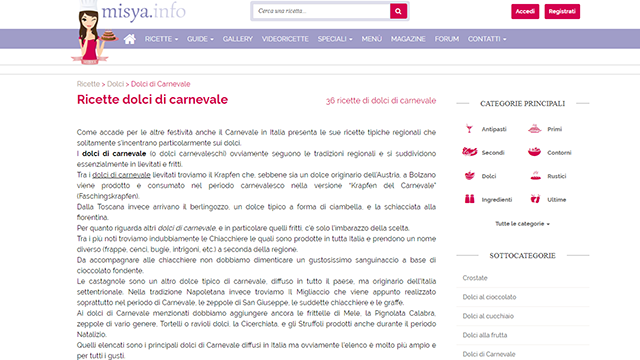
Task: Expand the Contatti menu
Action: click(x=487, y=39)
